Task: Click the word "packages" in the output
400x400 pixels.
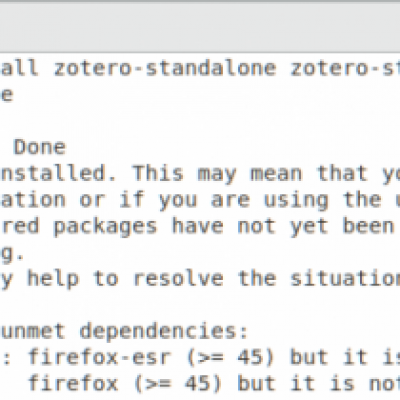Action: coord(105,227)
